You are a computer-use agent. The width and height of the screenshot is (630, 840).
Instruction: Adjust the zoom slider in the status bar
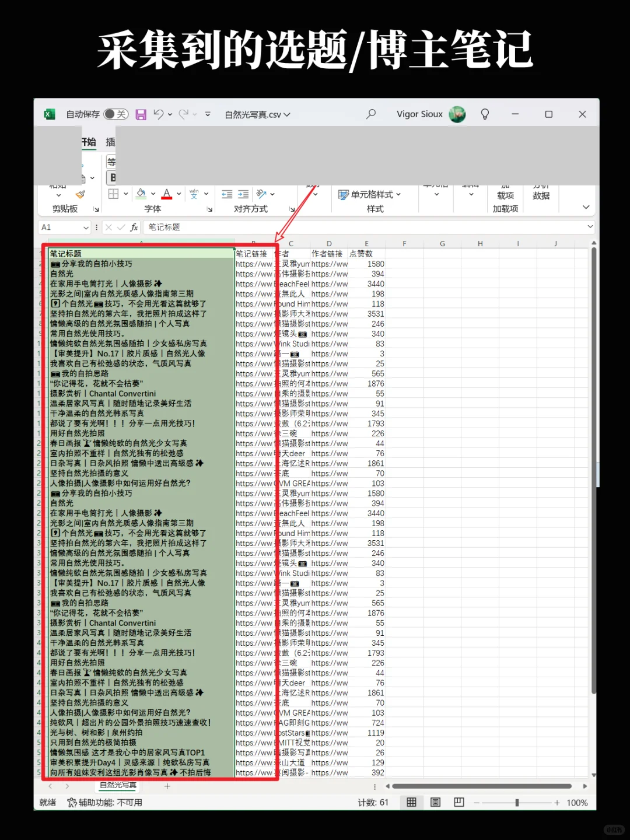(516, 802)
